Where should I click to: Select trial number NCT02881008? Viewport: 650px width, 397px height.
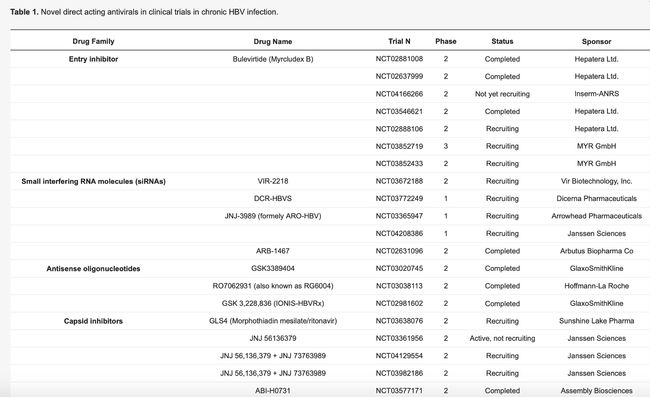pos(399,59)
